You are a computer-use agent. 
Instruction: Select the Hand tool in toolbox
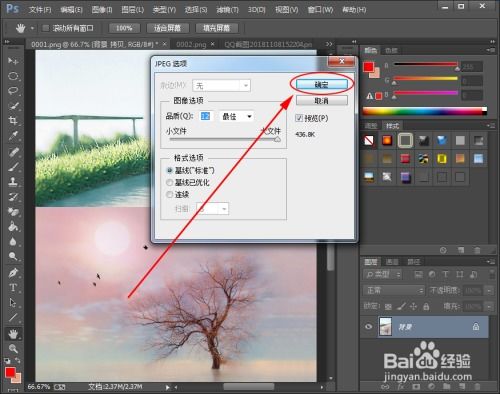coord(13,334)
